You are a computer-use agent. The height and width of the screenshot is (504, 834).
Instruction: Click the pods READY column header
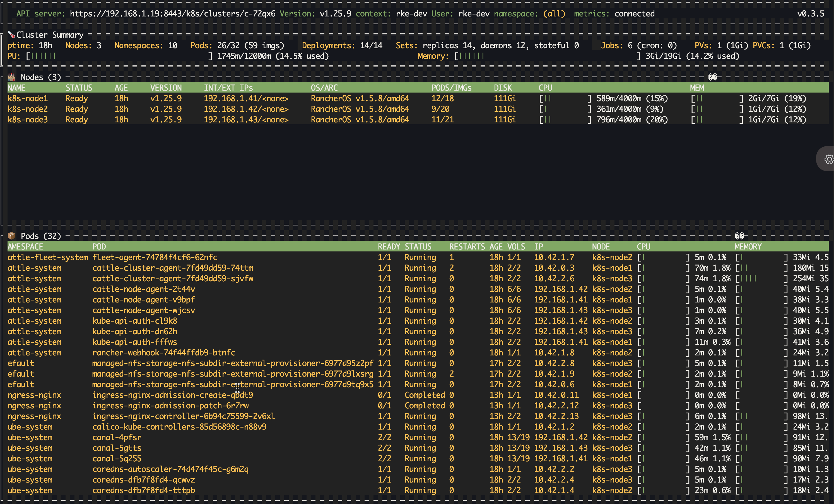(x=389, y=247)
